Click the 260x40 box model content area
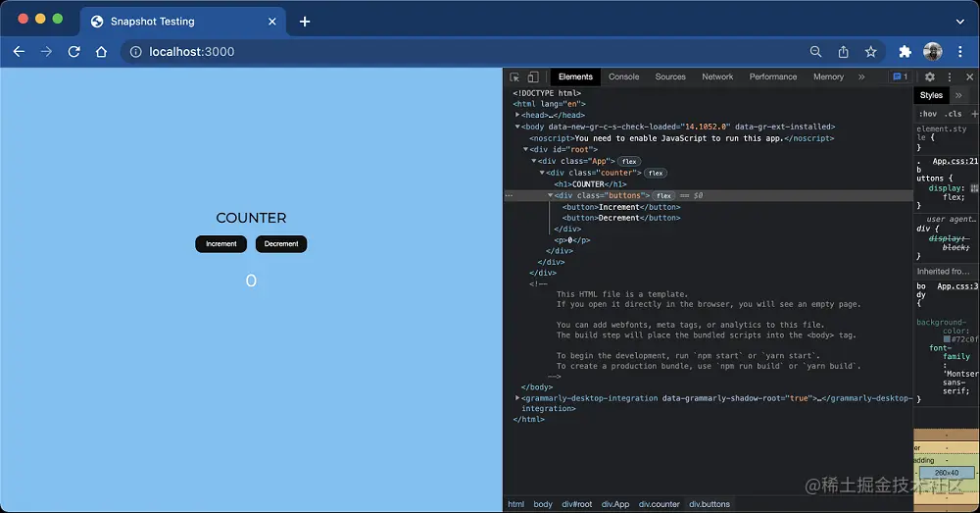Viewport: 980px width, 513px height. [x=947, y=473]
